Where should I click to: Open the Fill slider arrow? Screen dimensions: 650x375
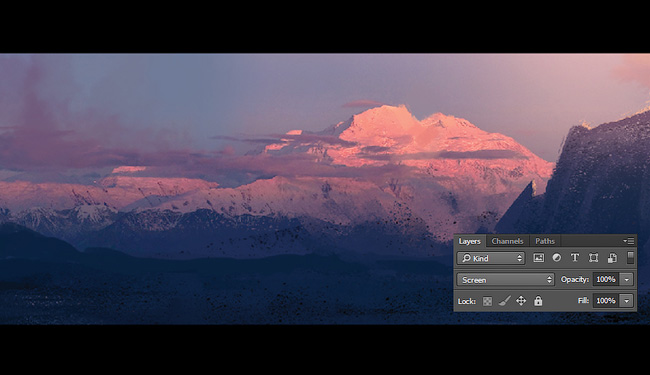[627, 301]
